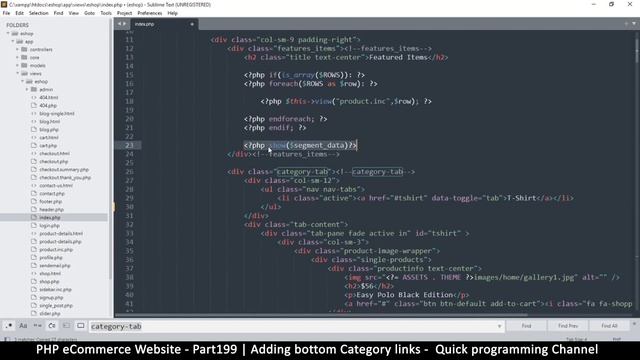Click sidebar toggle icon in status bar
Viewport: 640px width, 360px height.
pyautogui.click(x=7, y=339)
